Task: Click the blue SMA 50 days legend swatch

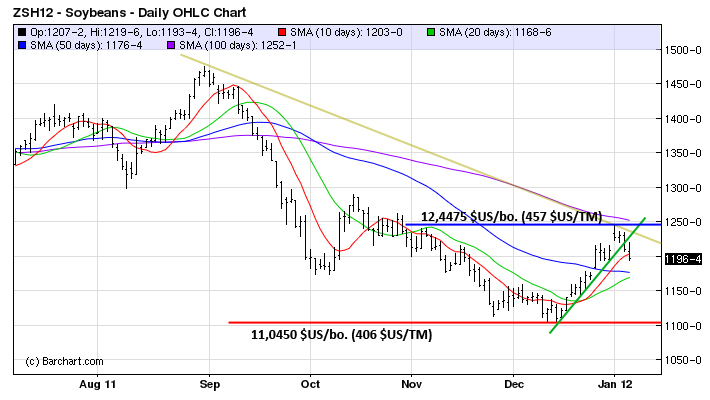Action: (x=23, y=44)
